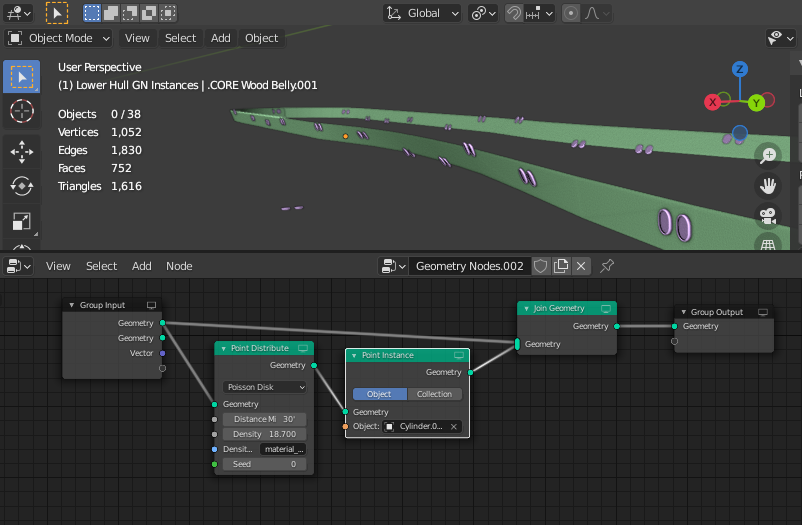Select the Tweak select tool in header
The width and height of the screenshot is (802, 525).
57,13
